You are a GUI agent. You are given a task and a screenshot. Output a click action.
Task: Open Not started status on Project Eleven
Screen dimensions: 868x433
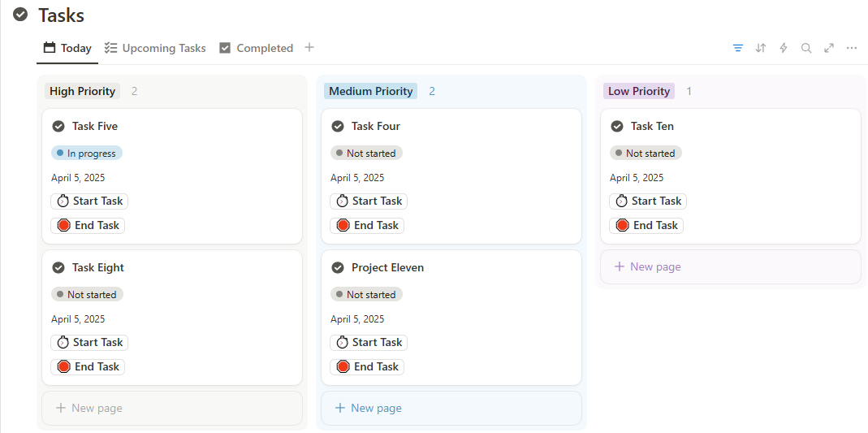pyautogui.click(x=366, y=295)
